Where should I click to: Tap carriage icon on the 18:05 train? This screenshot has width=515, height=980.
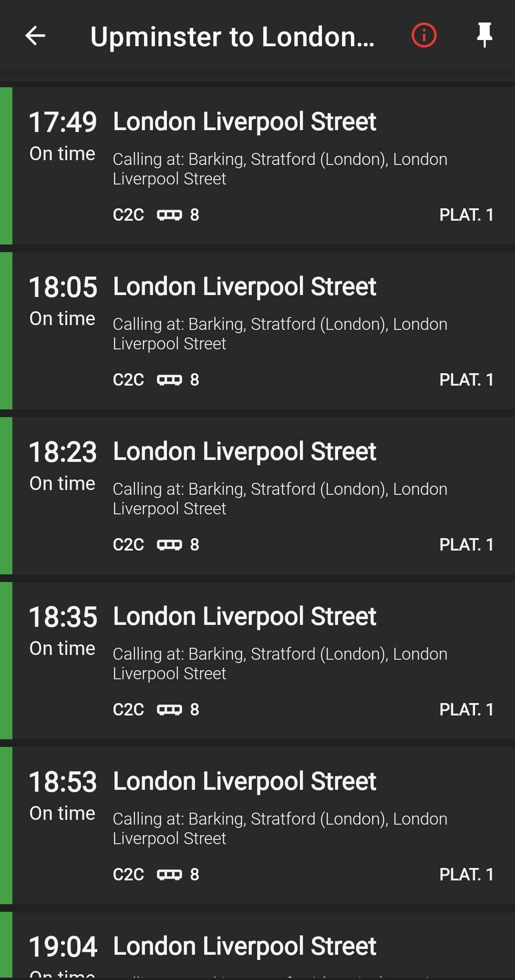(170, 380)
